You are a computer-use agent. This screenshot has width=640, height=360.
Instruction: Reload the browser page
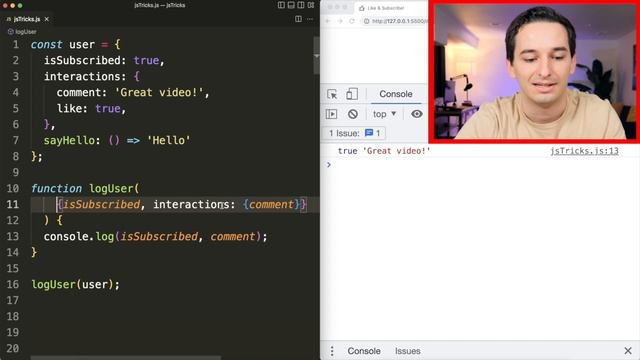point(352,21)
